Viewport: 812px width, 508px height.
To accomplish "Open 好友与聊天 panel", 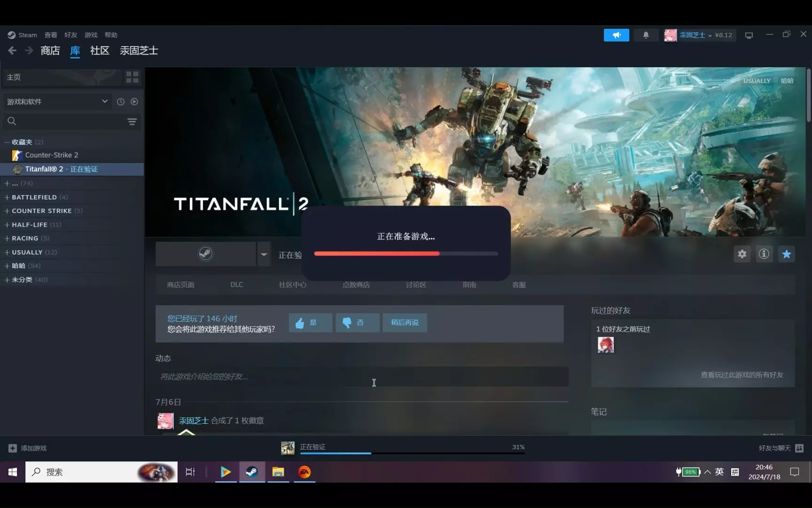I will pos(781,448).
